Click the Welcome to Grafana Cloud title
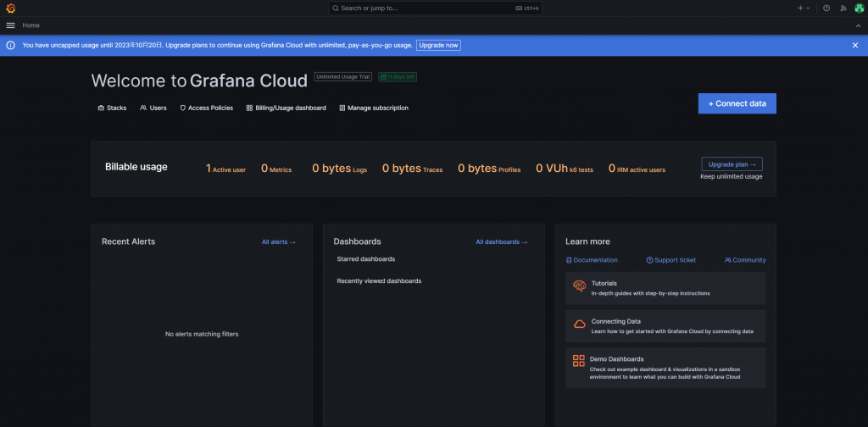This screenshot has height=427, width=868. 199,80
